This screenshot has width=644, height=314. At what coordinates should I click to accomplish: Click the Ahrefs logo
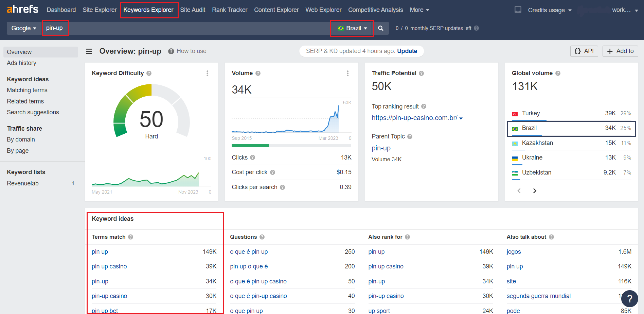point(22,9)
